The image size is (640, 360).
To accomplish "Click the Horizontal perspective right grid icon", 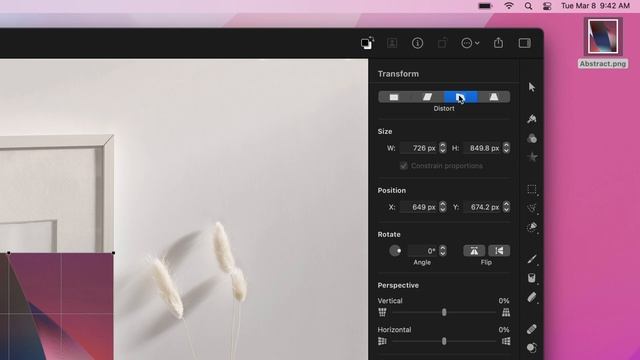I will pos(506,341).
